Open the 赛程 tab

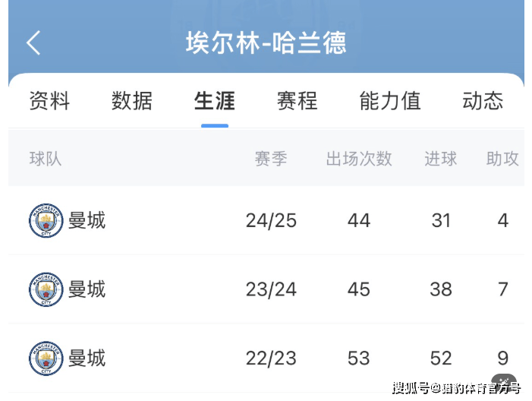[x=297, y=101]
